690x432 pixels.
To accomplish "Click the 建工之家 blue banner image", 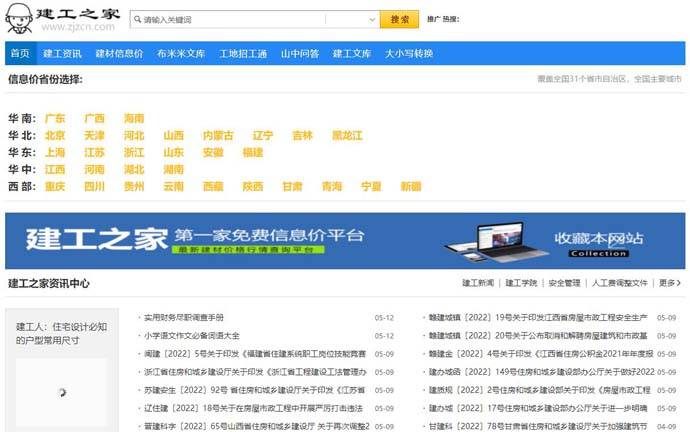I will [x=345, y=241].
